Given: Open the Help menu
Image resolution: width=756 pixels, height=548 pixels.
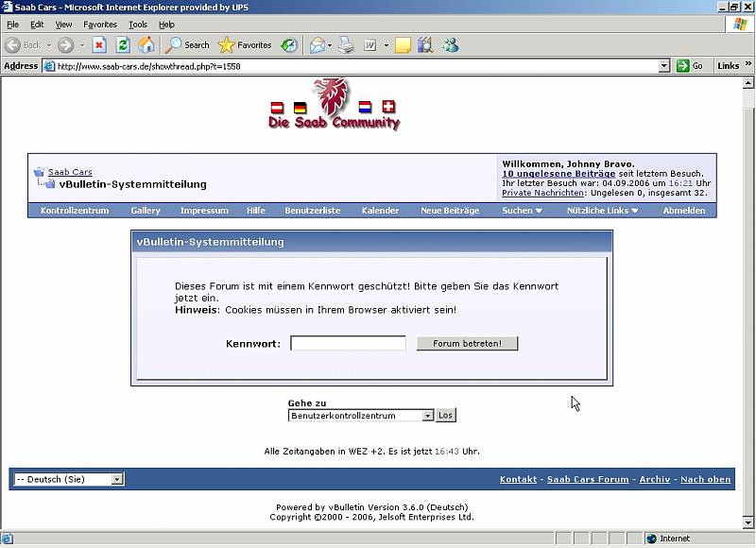Looking at the screenshot, I should point(167,25).
